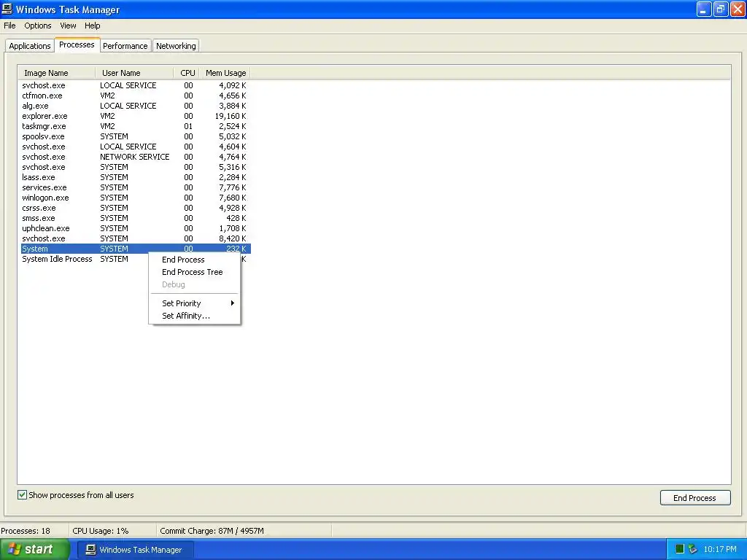Restore down the Task Manager window
The width and height of the screenshot is (747, 560).
(720, 9)
